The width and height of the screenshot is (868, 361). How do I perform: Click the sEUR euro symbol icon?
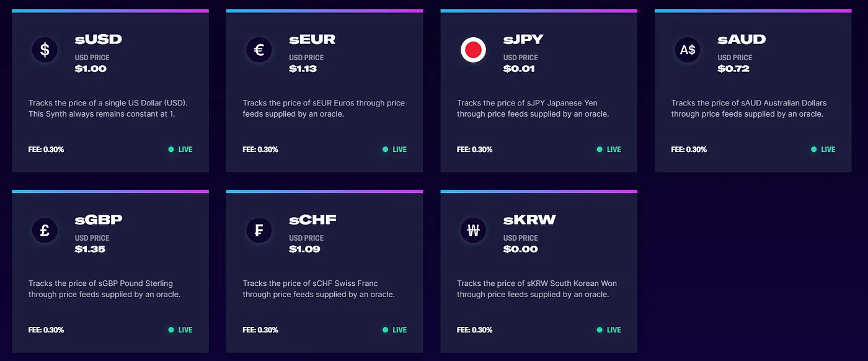coord(259,50)
